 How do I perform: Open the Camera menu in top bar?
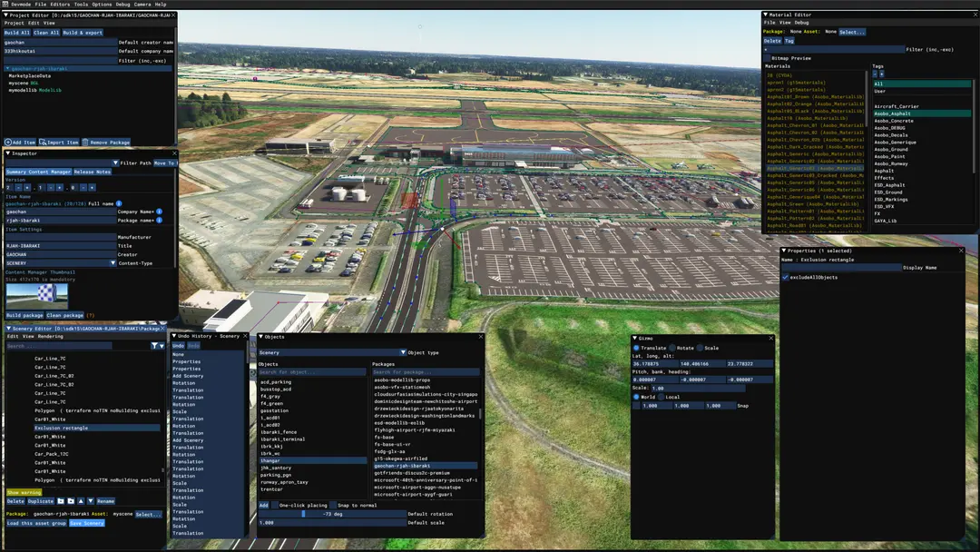pyautogui.click(x=142, y=4)
